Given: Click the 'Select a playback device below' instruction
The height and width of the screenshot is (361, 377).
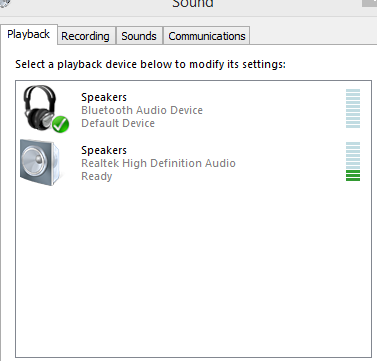Looking at the screenshot, I should (x=150, y=64).
